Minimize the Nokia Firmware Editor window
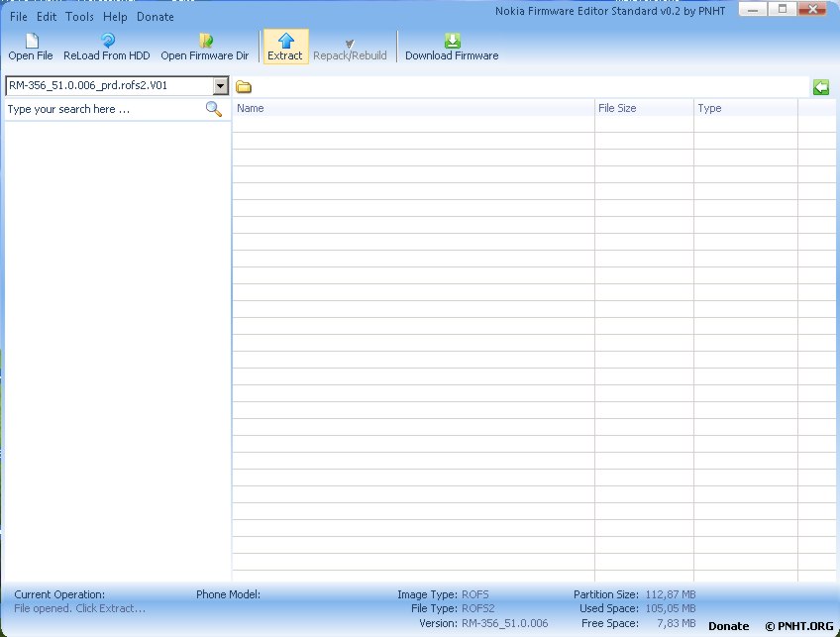This screenshot has height=637, width=840. [753, 9]
